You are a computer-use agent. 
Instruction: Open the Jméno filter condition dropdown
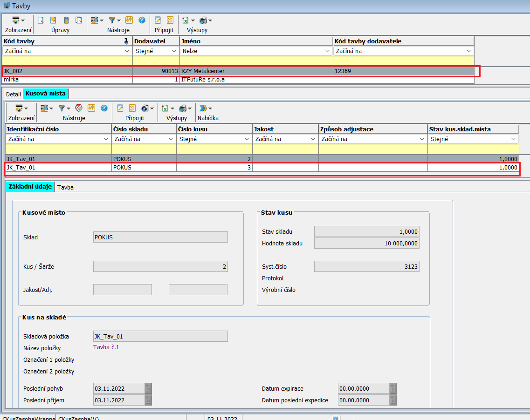[327, 51]
